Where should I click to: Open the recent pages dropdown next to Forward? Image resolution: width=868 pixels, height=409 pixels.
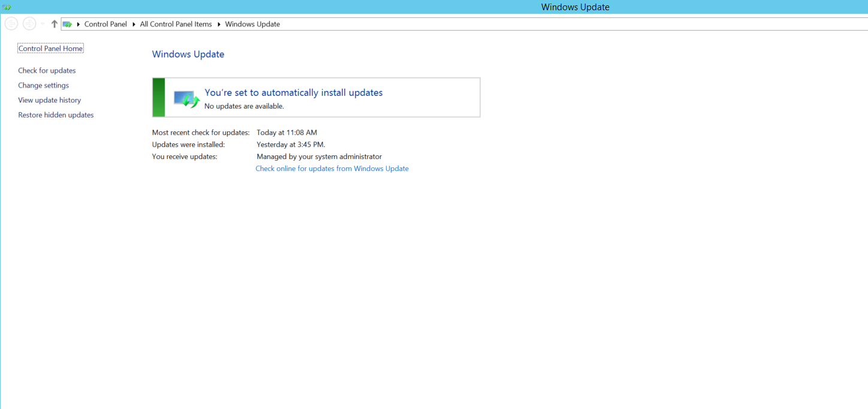tap(41, 23)
